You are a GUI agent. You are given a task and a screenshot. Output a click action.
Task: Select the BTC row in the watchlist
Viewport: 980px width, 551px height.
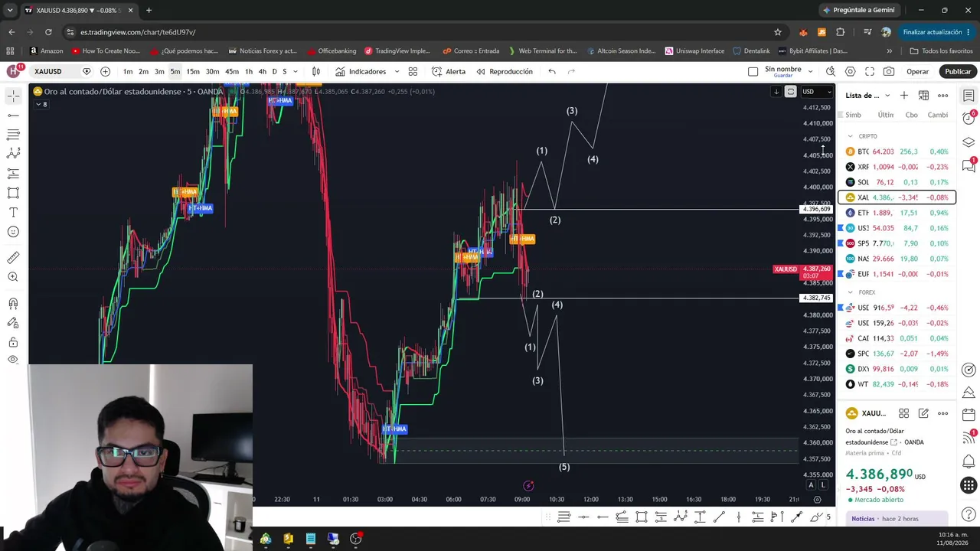[897, 152]
